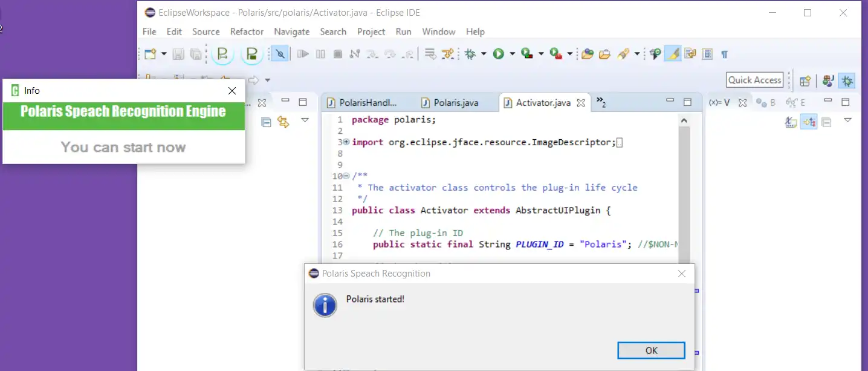Click the Open Perspective icon
Viewport: 868px width, 371px height.
point(805,80)
